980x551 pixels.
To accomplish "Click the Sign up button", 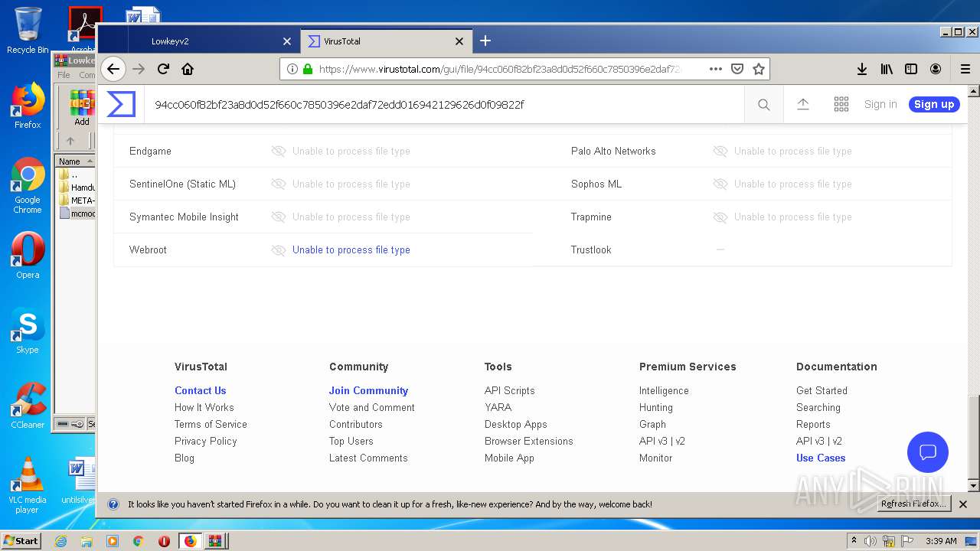I will [934, 104].
